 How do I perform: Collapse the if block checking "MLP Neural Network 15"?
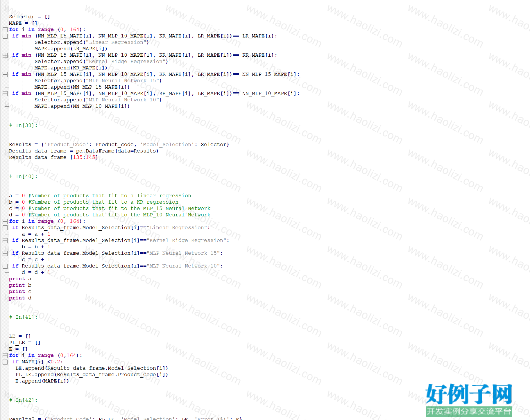[5, 253]
